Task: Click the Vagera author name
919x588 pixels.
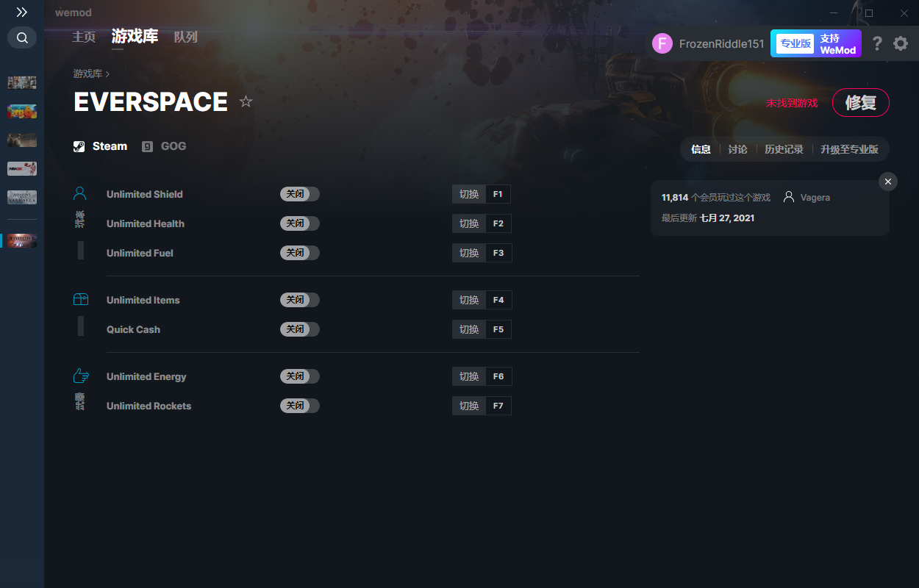Action: tap(815, 198)
